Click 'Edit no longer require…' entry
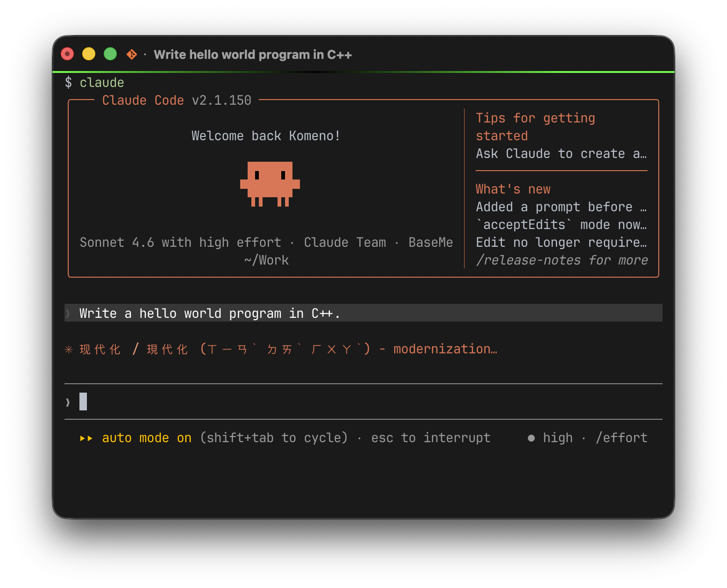This screenshot has width=727, height=588. coord(562,243)
